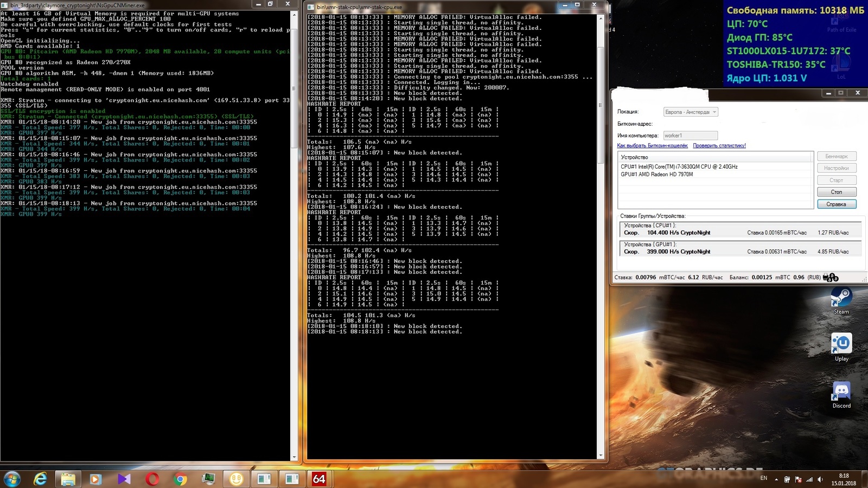Select GPU#1 AMD Radeon HD 7970M row
The image size is (868, 488).
point(715,175)
